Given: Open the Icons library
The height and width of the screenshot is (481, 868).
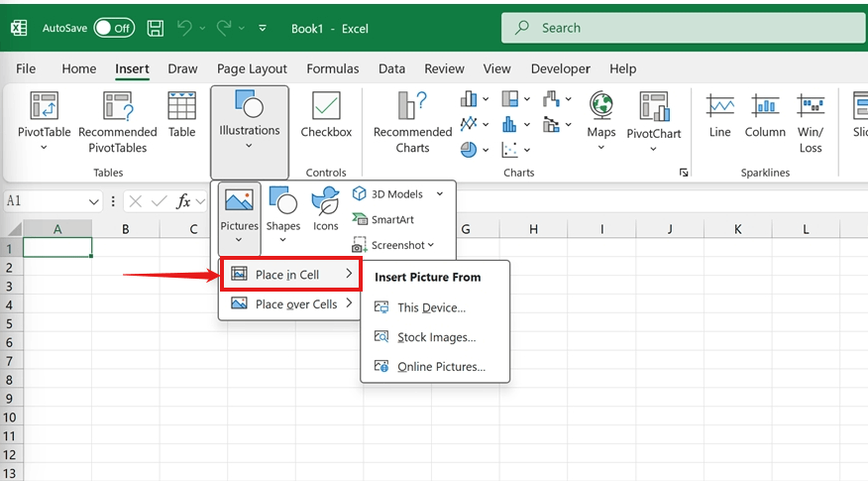Looking at the screenshot, I should (x=325, y=209).
